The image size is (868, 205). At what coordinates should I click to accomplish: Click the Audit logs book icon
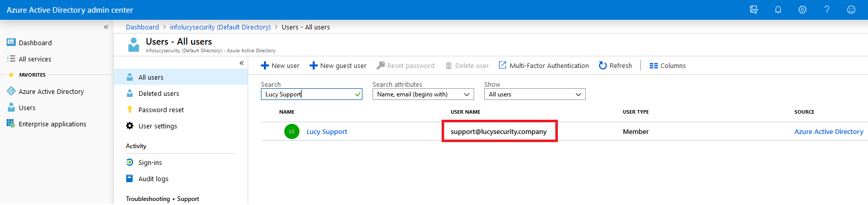tap(129, 179)
